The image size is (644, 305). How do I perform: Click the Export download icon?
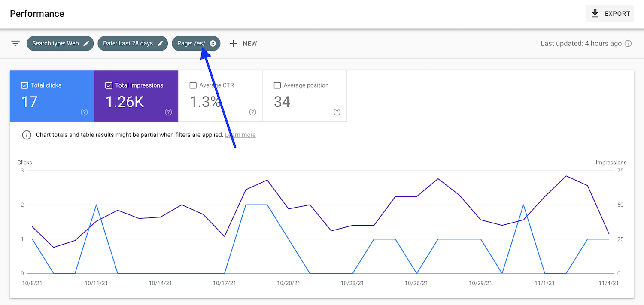(595, 14)
